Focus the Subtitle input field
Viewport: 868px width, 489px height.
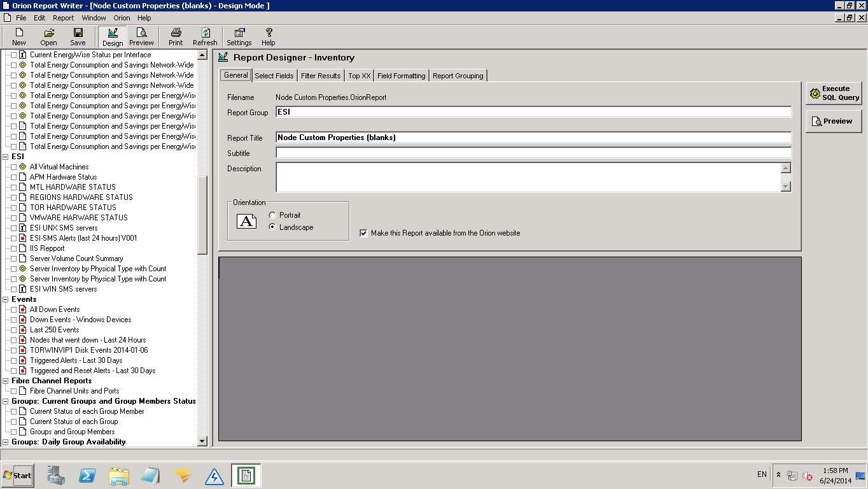[533, 153]
